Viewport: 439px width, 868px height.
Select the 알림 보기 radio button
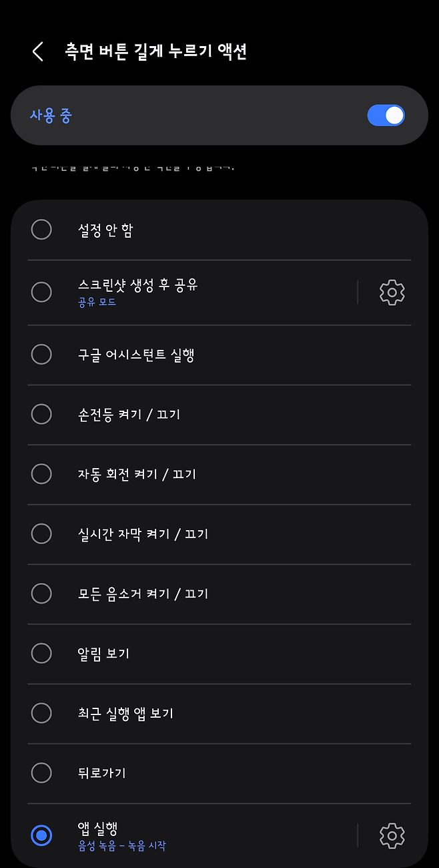(41, 653)
